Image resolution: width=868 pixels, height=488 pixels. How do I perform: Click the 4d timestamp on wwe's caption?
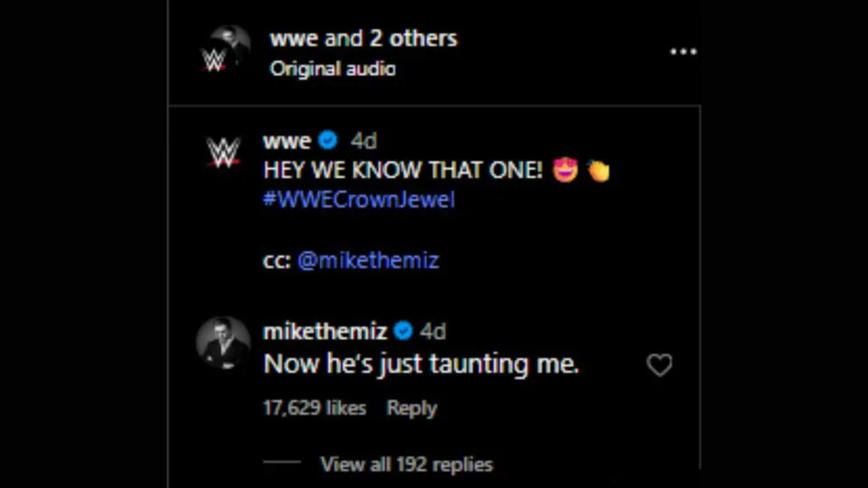click(x=363, y=141)
